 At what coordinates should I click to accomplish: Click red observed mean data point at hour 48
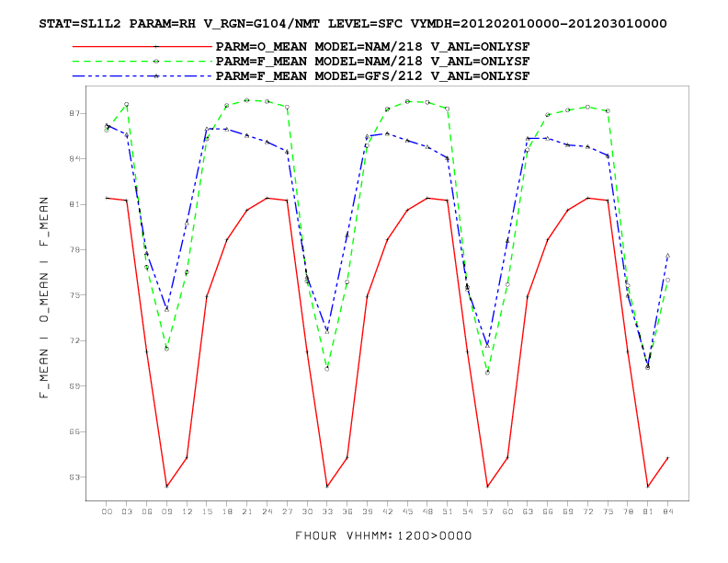pos(427,198)
